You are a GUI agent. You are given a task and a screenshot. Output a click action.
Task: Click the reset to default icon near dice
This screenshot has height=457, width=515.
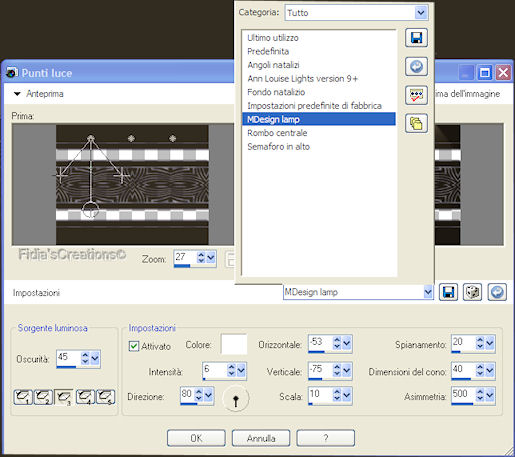coord(497,292)
